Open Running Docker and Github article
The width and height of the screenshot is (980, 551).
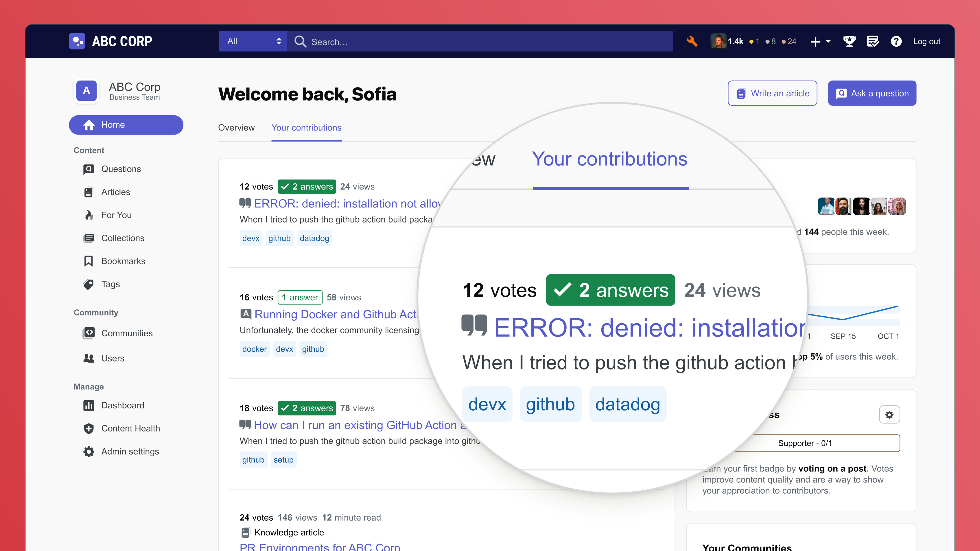(x=336, y=314)
